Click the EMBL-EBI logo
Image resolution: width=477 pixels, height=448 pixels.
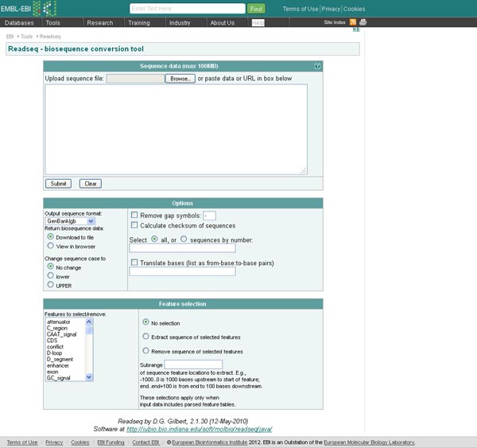[29, 8]
